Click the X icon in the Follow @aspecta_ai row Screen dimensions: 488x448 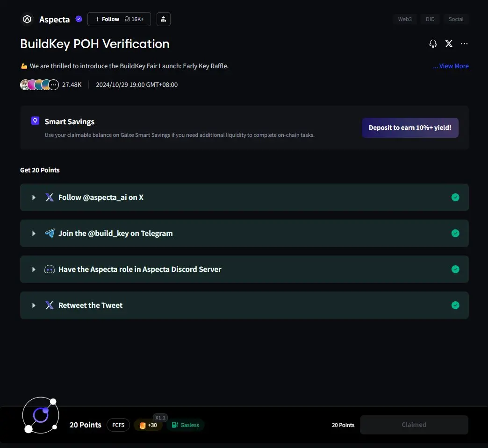50,198
